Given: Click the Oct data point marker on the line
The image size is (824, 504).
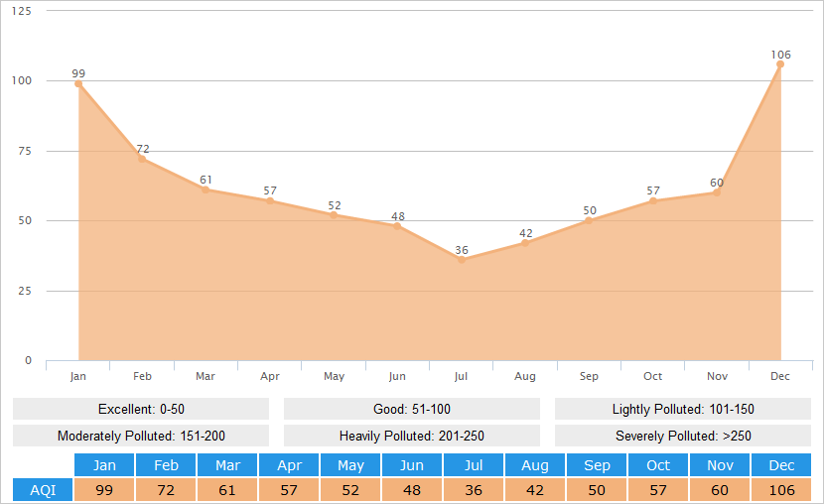Looking at the screenshot, I should [x=652, y=200].
